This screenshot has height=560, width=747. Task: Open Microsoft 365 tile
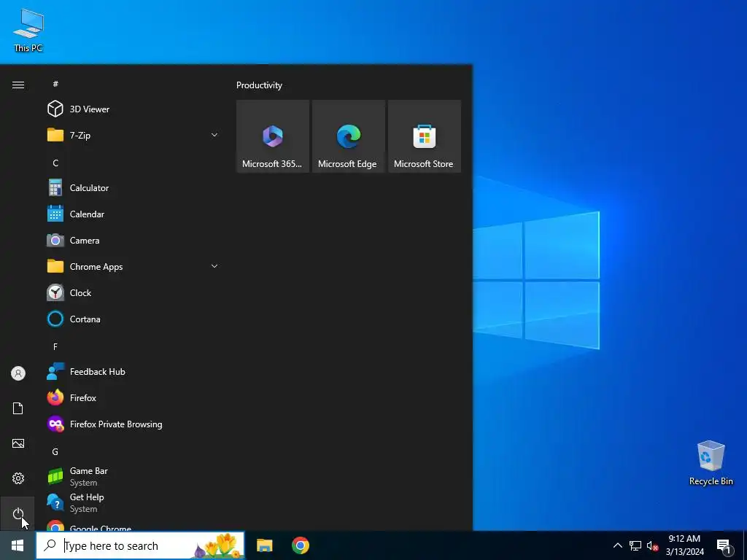pyautogui.click(x=273, y=136)
